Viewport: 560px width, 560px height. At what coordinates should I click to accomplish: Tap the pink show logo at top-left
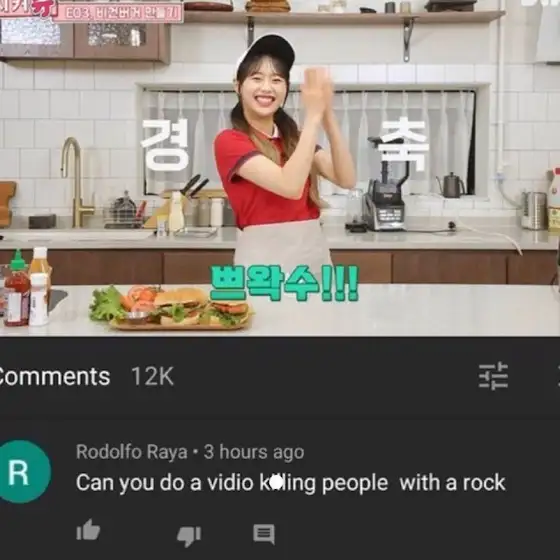tap(28, 8)
